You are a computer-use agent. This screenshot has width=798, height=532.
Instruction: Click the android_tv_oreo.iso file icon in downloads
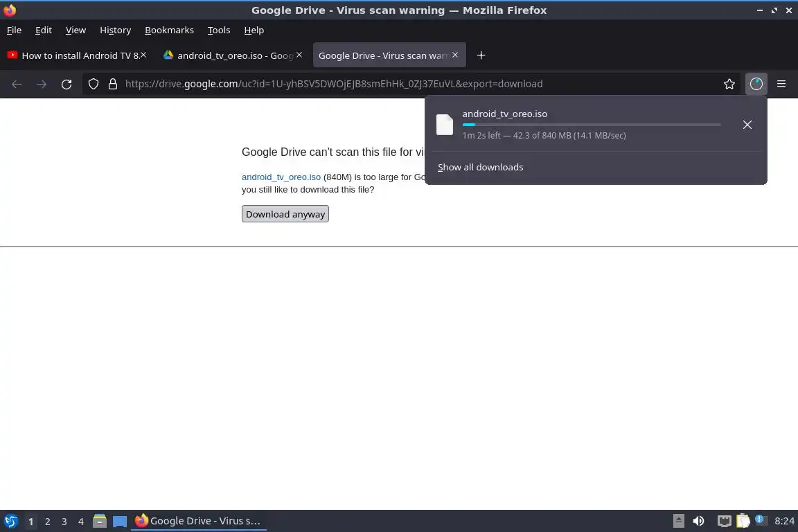(x=445, y=125)
